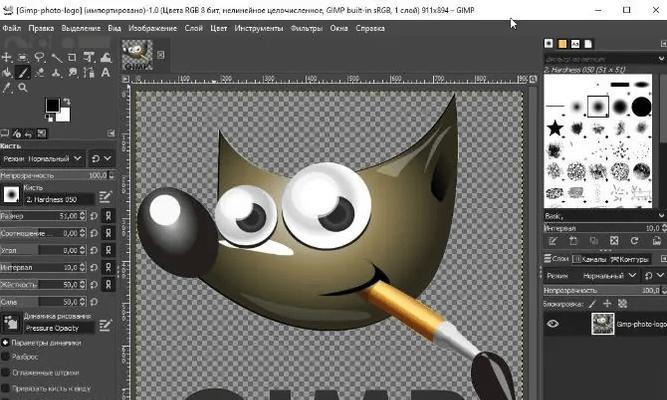Switch to the Каналы tab
The width and height of the screenshot is (667, 400).
click(589, 259)
